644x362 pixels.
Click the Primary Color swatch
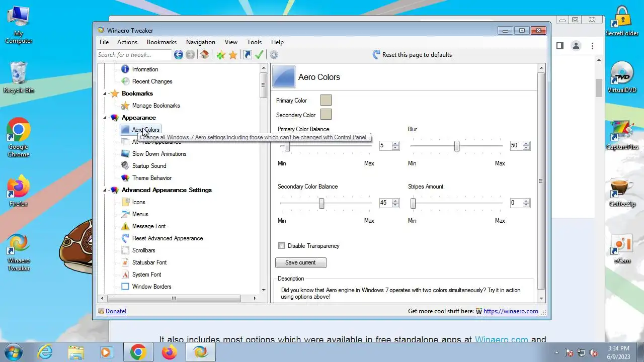pyautogui.click(x=326, y=100)
